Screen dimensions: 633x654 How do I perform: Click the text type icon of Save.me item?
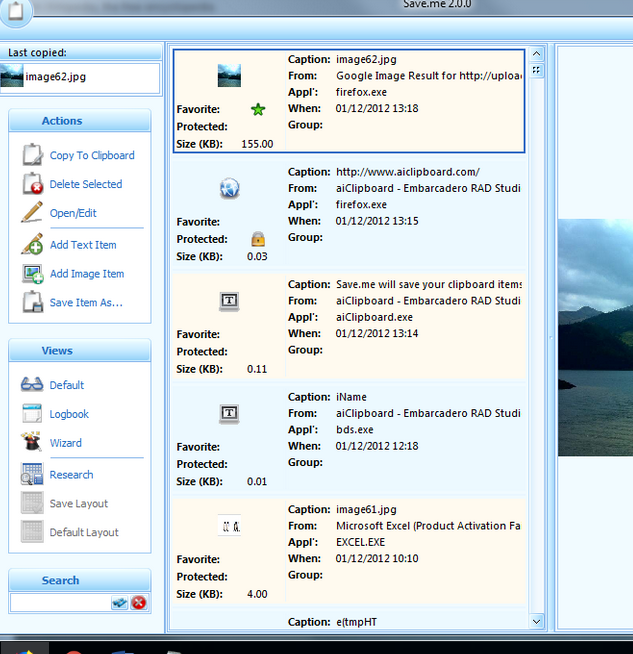[x=229, y=301]
